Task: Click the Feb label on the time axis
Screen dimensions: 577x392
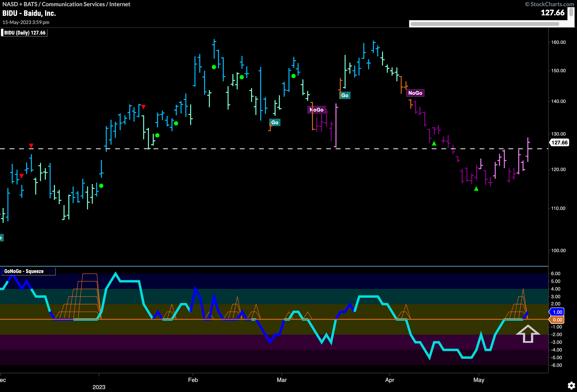Action: pyautogui.click(x=193, y=380)
